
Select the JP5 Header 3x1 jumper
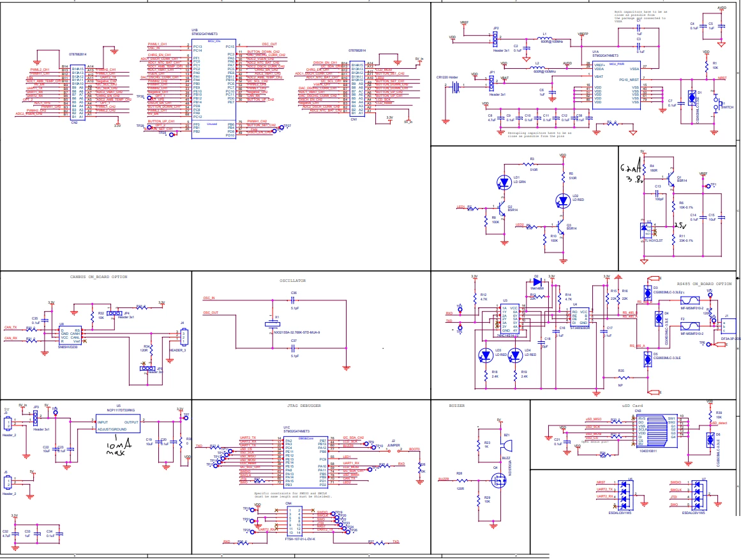(147, 368)
